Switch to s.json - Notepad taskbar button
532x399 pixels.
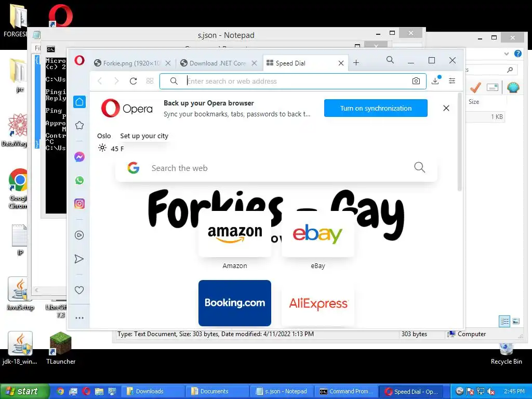(281, 391)
